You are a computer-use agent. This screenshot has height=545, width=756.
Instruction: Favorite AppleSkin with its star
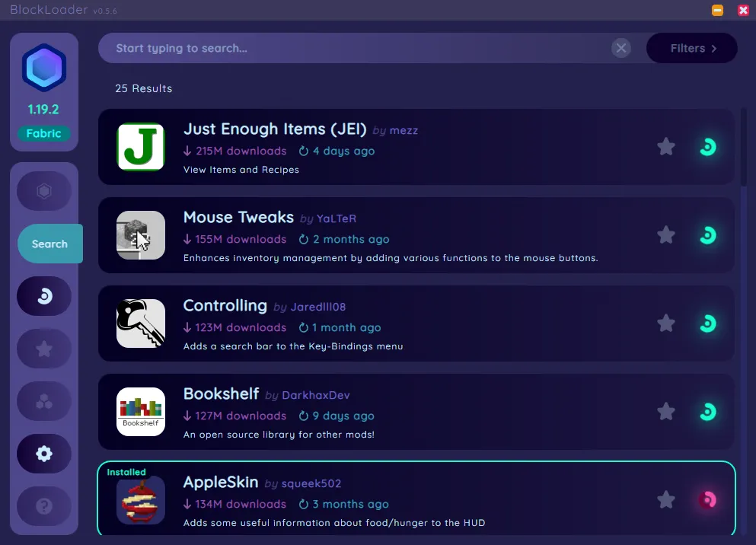(666, 499)
